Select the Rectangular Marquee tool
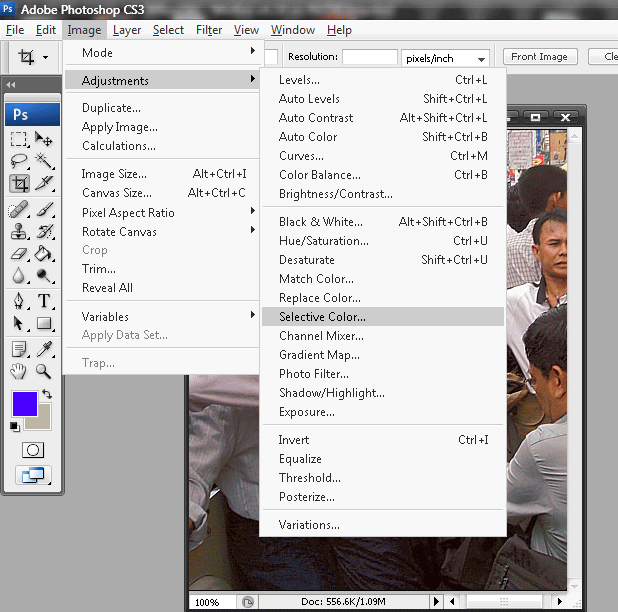618x612 pixels. [x=19, y=139]
